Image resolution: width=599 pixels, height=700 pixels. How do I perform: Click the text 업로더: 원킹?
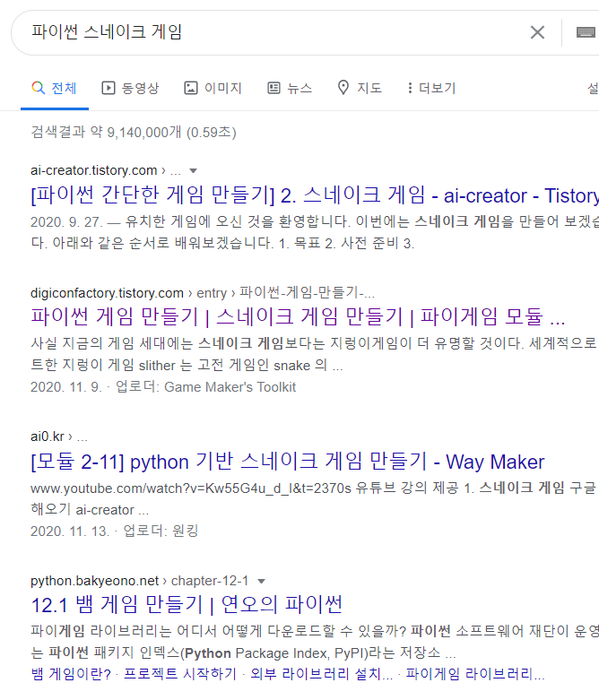[161, 531]
